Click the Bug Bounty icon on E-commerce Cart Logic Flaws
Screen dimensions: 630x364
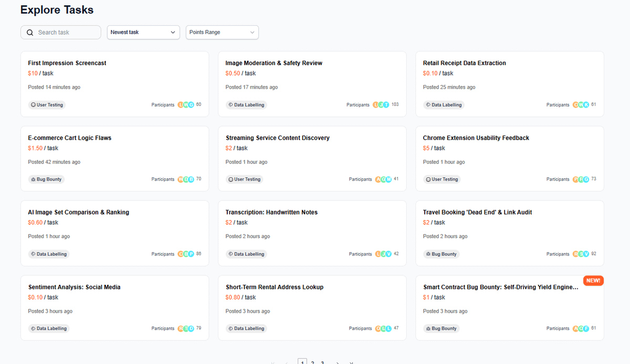click(x=33, y=179)
